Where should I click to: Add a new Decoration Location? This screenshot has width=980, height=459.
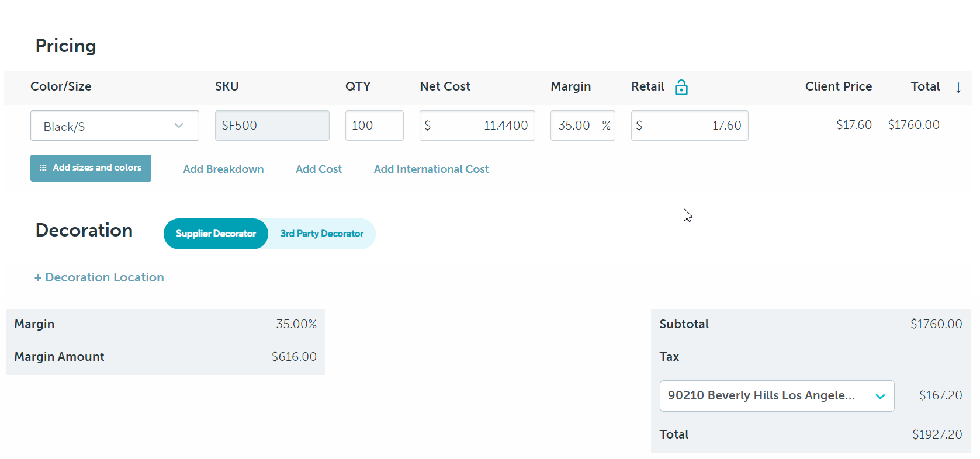pyautogui.click(x=99, y=277)
